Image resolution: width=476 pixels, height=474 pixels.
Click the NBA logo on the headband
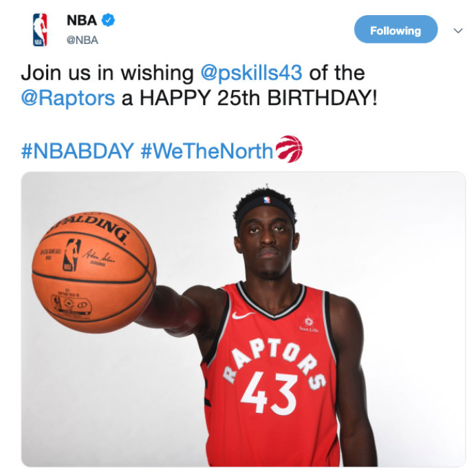(267, 200)
